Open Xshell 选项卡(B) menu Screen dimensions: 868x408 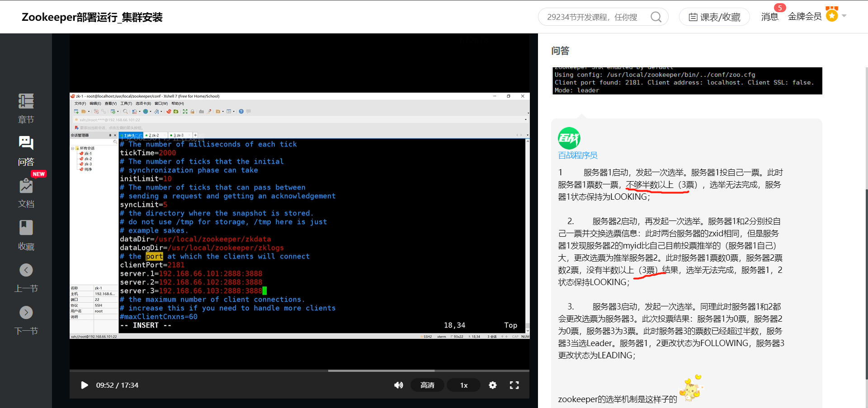tap(143, 103)
